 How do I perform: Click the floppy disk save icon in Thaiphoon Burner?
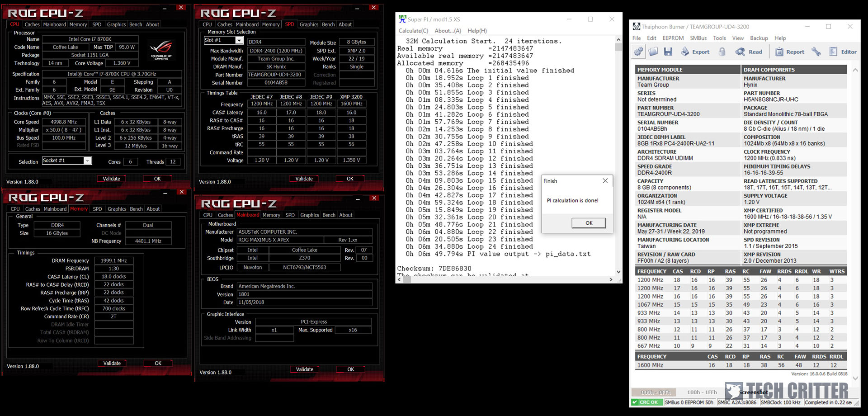(668, 52)
